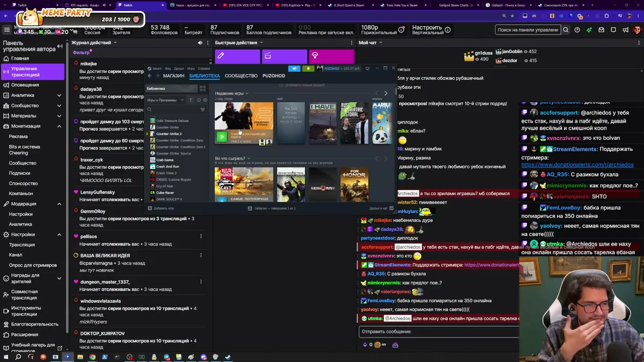
Task: Open Подписки under Монетизация
Action: coord(20,173)
